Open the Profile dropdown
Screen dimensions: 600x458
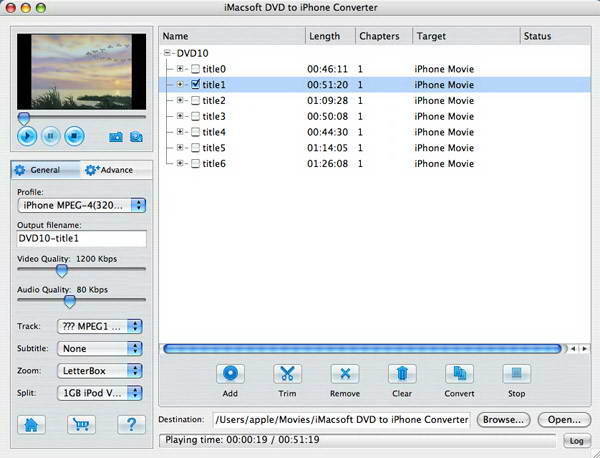coord(82,205)
